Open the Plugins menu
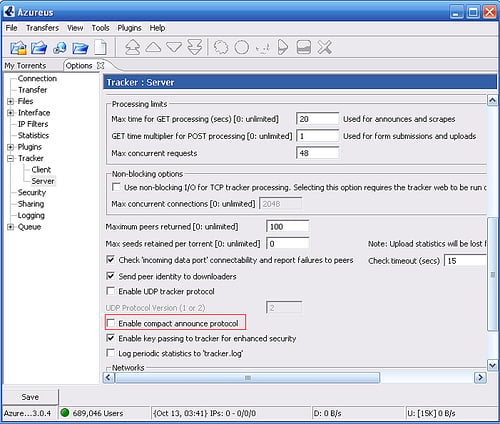Screen dimensions: 500x424 (x=129, y=28)
